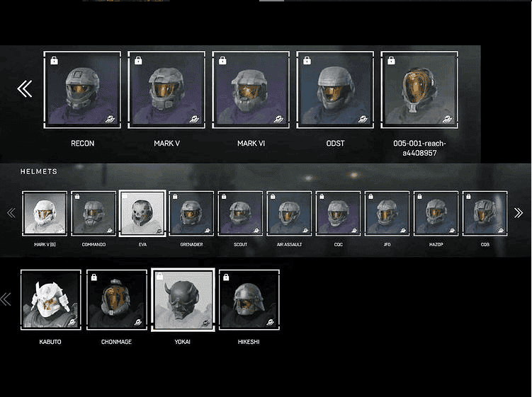This screenshot has height=397, width=532.
Task: Click lock icon on YOKAI helmet
Action: (160, 277)
